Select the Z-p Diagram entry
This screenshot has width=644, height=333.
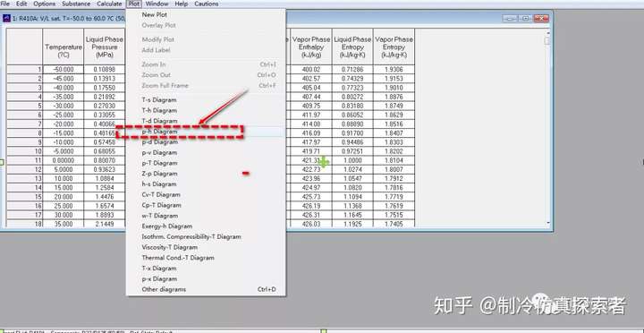(206, 174)
